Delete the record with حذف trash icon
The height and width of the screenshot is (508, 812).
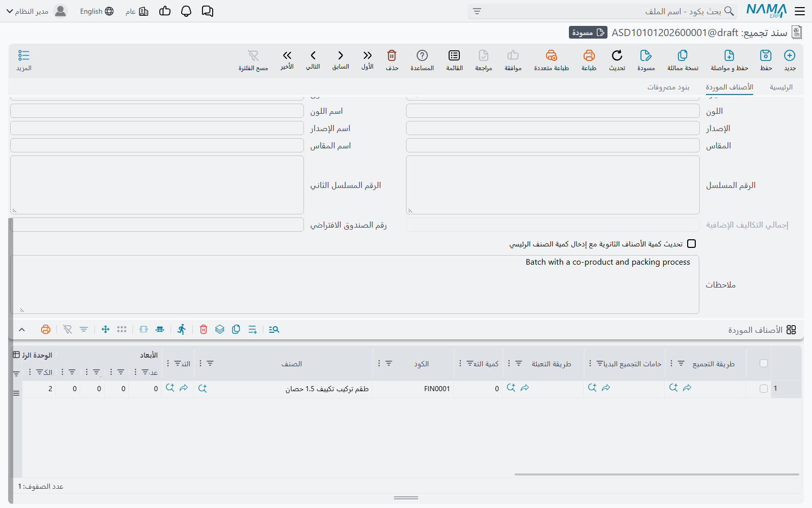click(392, 55)
